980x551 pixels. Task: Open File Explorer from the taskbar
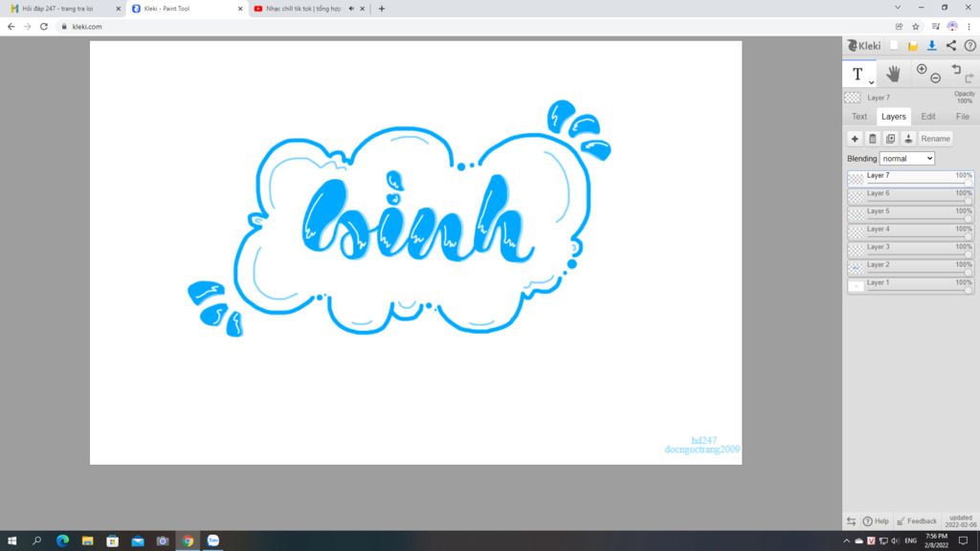(x=87, y=541)
